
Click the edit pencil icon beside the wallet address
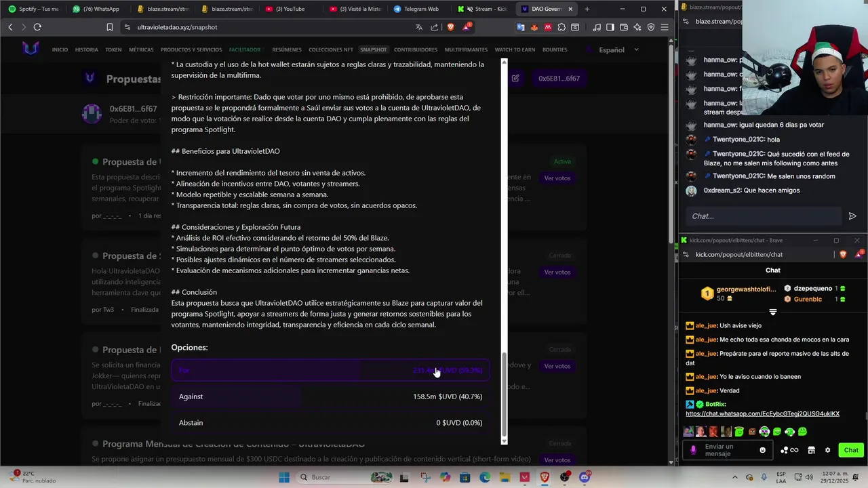point(515,78)
